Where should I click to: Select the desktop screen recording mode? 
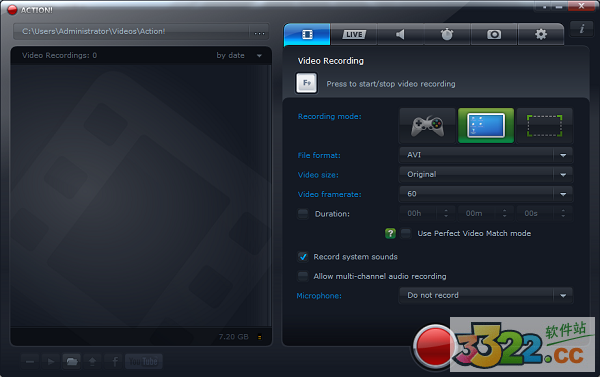(486, 126)
